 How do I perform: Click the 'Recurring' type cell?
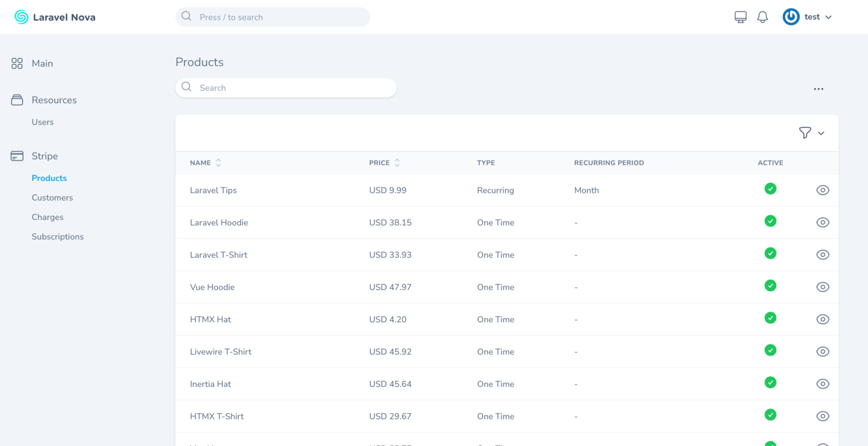click(496, 190)
